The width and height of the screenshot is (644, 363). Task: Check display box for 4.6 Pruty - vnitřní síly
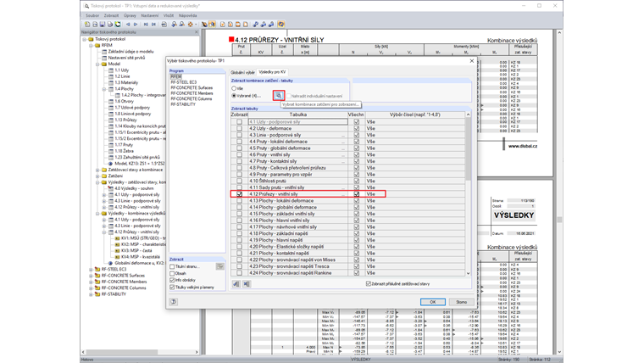240,154
